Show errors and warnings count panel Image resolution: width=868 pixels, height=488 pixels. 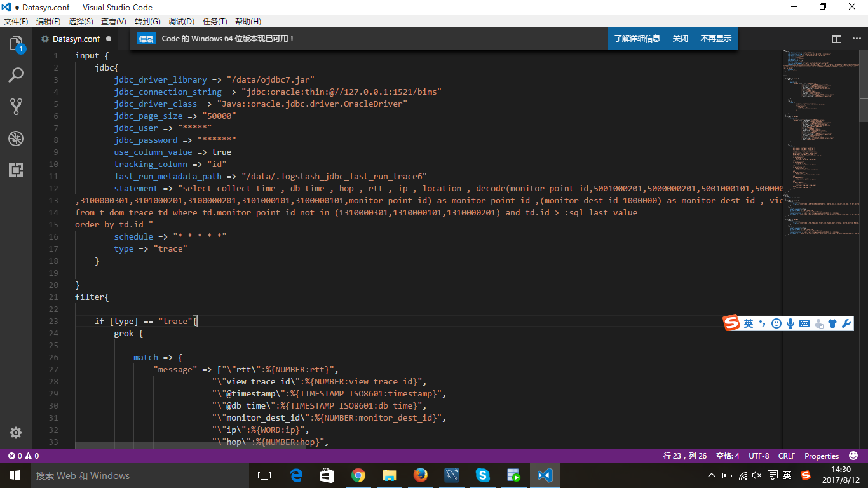[x=24, y=456]
